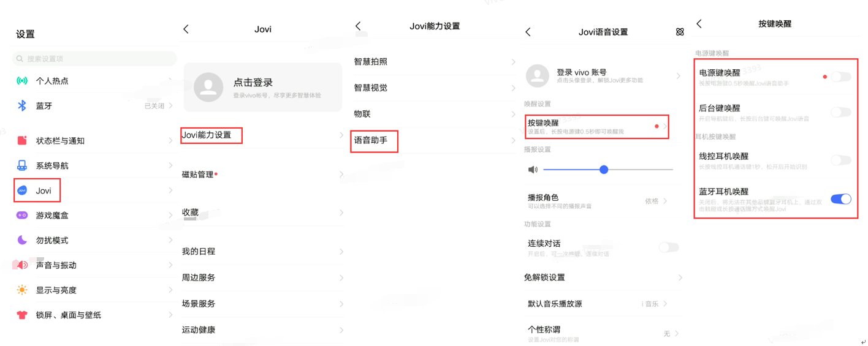Open chevron beside 按键唤醒
The image size is (868, 346).
pos(664,126)
